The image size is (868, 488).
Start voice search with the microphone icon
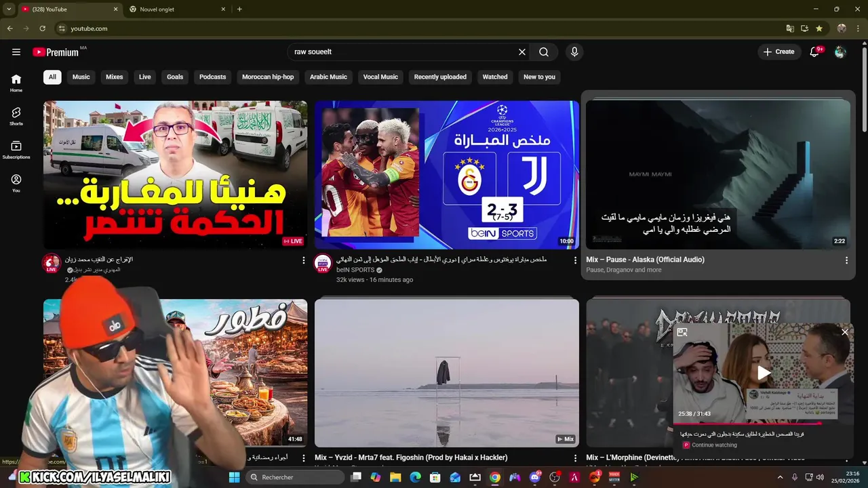574,52
